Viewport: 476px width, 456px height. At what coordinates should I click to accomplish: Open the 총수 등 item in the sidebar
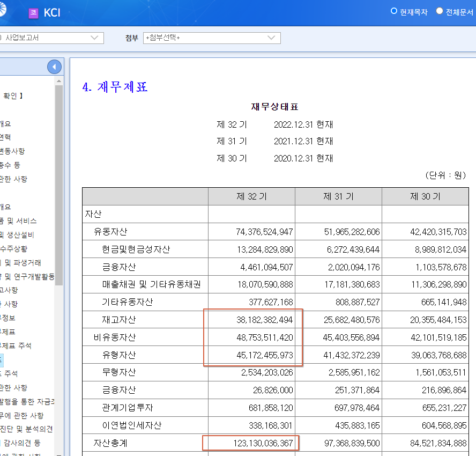coord(10,165)
